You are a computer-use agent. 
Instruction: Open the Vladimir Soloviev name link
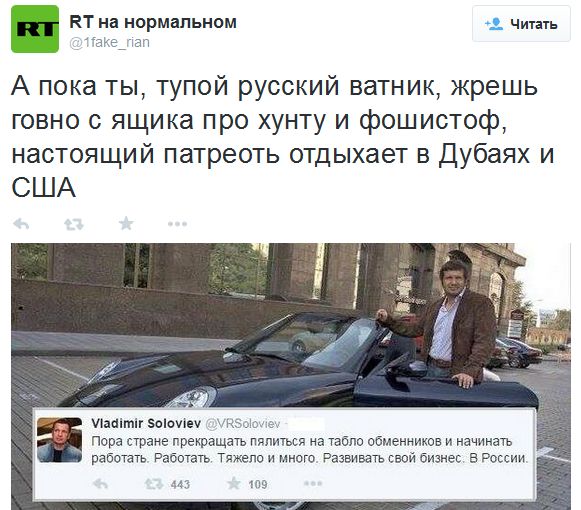point(146,423)
